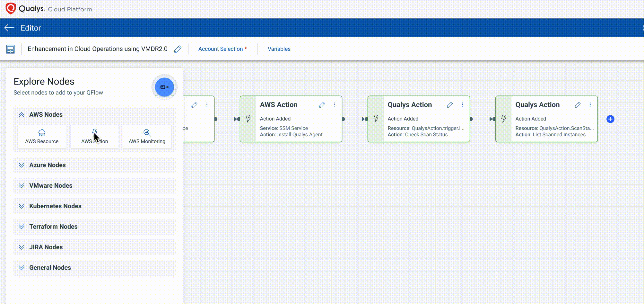Viewport: 644px width, 304px height.
Task: Open the layout panel icon beside the QFlow name
Action: coord(10,49)
